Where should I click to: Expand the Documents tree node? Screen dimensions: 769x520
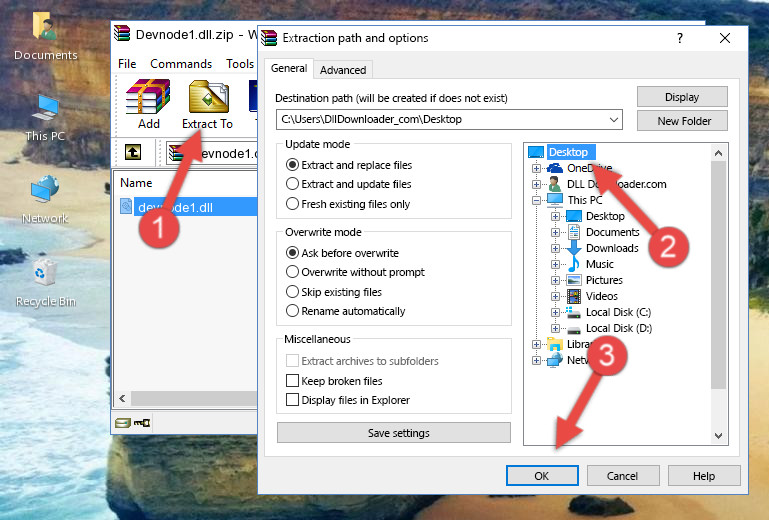pyautogui.click(x=555, y=232)
